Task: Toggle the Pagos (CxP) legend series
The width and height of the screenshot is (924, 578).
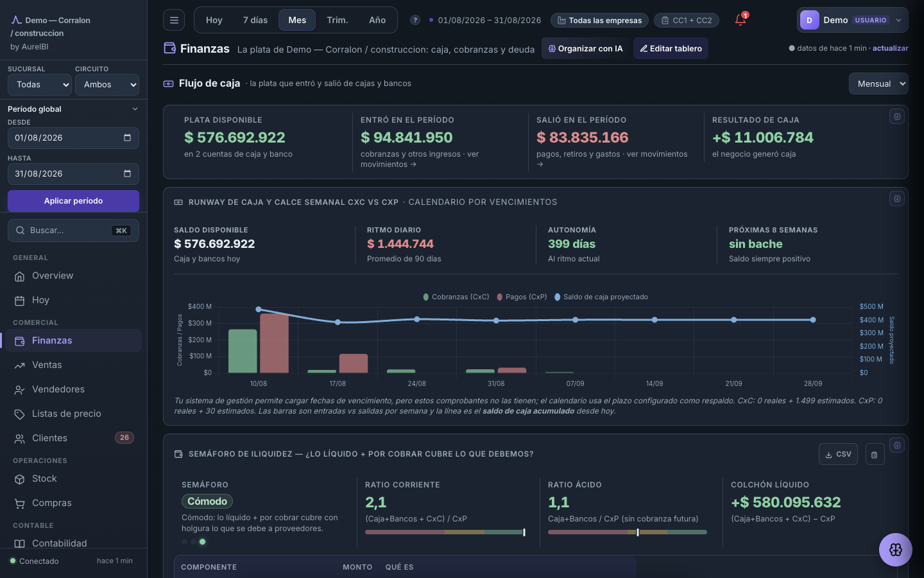Action: (x=522, y=297)
